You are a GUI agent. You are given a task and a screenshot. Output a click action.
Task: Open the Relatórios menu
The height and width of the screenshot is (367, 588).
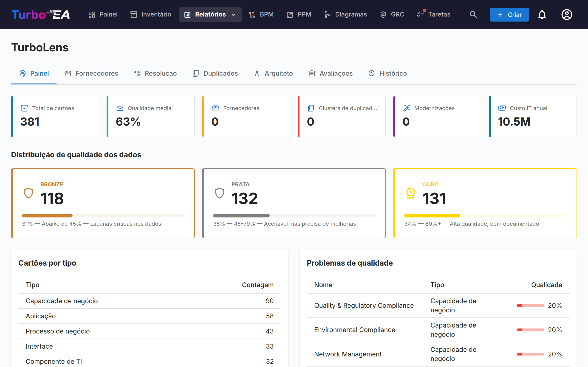210,14
